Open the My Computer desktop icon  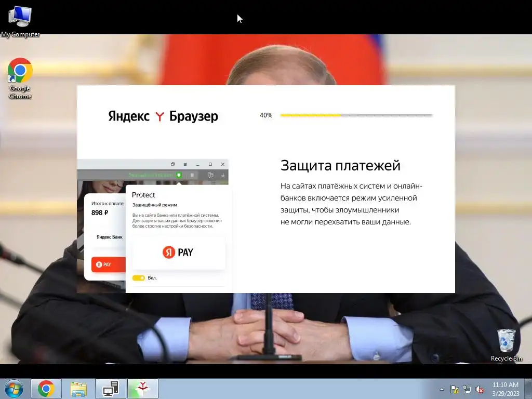tap(20, 21)
